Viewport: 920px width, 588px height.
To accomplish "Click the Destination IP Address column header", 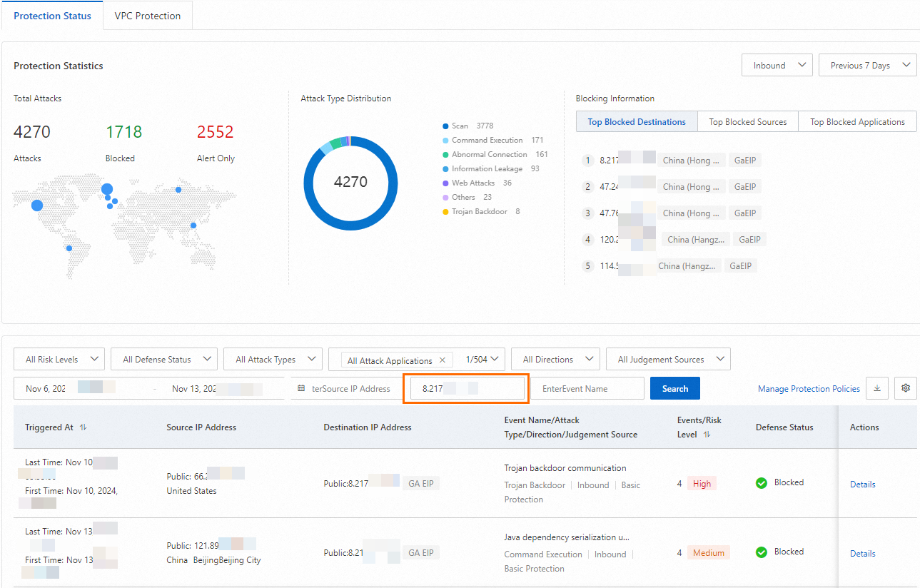I will click(368, 427).
